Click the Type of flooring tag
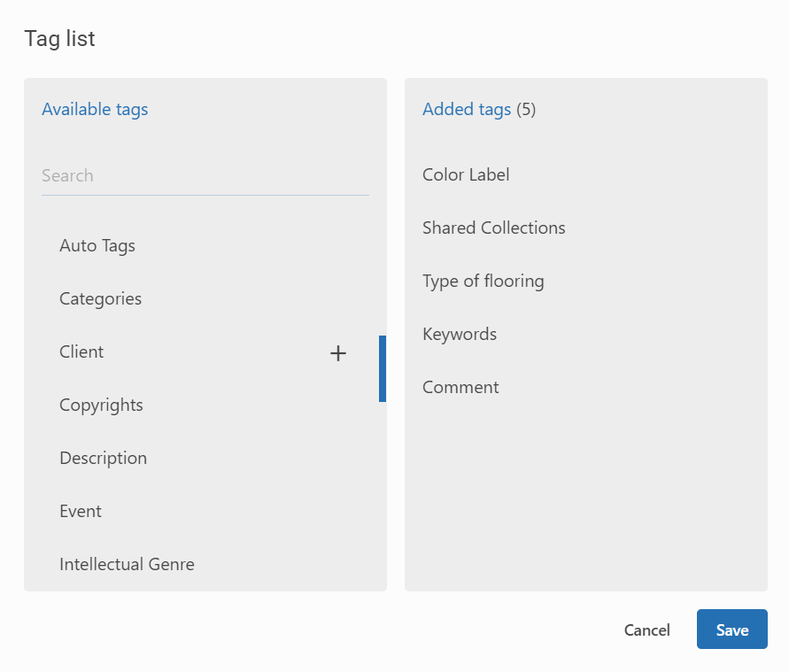 483,281
